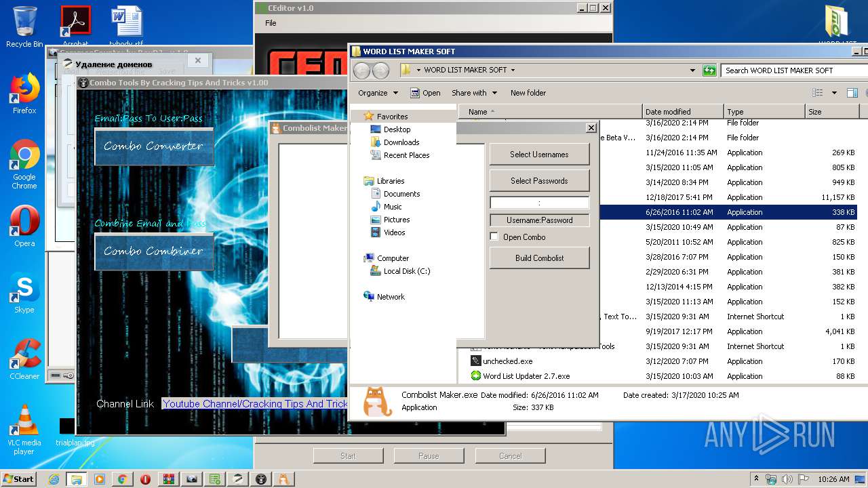The height and width of the screenshot is (488, 868).
Task: Click the Chrome icon in the taskbar
Action: [x=123, y=479]
